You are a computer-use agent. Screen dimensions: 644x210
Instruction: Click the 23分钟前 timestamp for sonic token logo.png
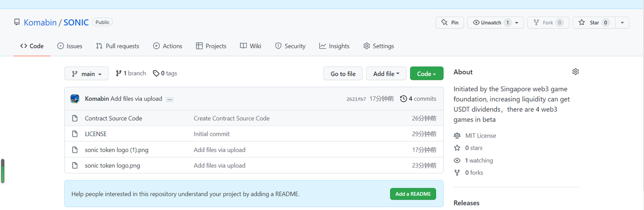424,165
